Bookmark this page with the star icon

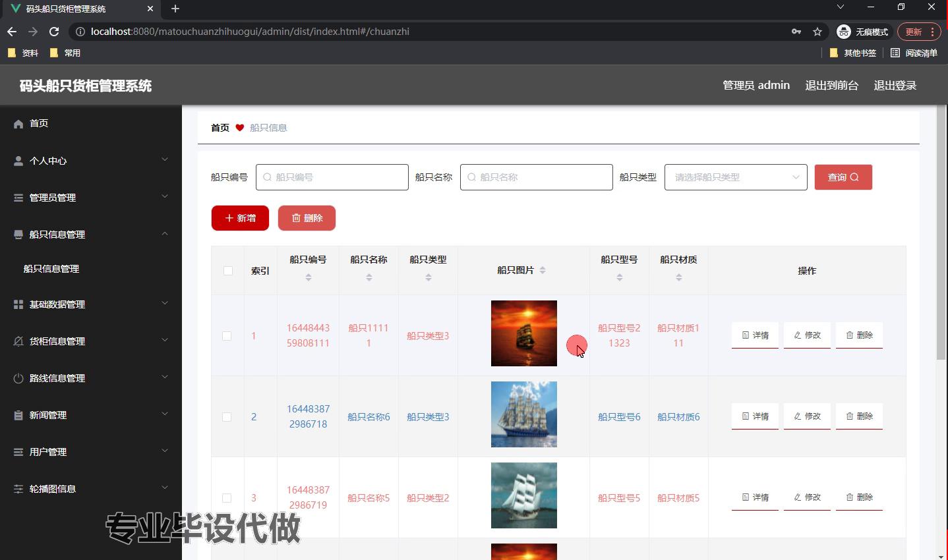click(817, 32)
